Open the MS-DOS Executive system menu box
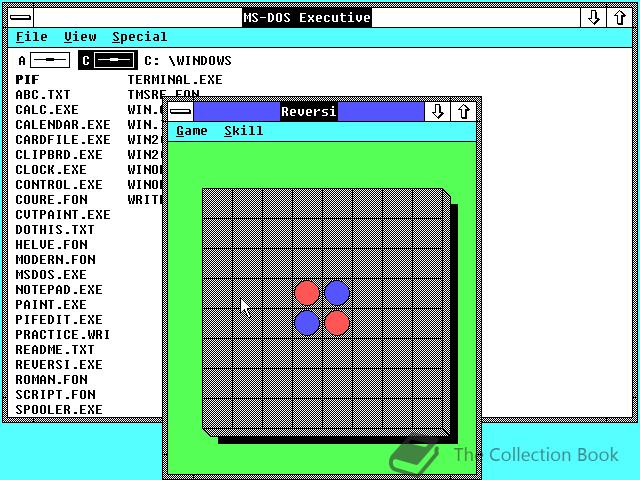 (x=20, y=18)
